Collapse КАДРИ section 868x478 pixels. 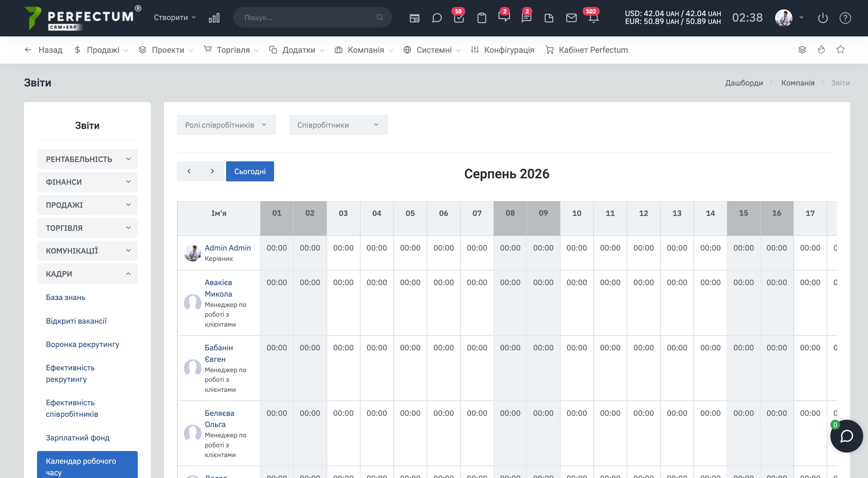87,274
